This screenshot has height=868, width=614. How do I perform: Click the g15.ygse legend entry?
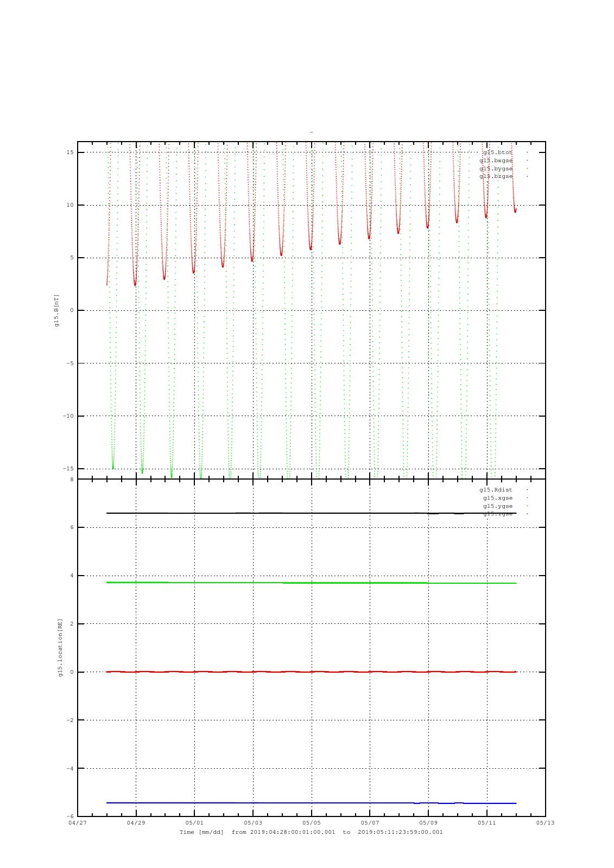pos(497,506)
